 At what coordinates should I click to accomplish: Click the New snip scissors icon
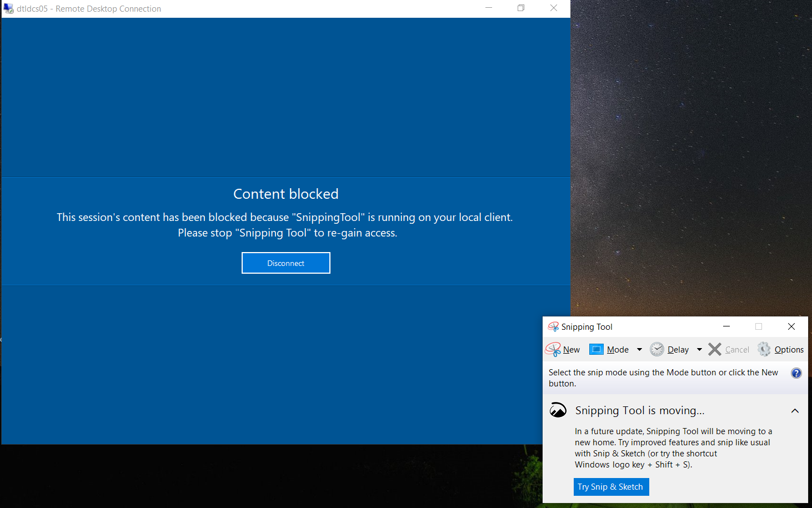[554, 349]
